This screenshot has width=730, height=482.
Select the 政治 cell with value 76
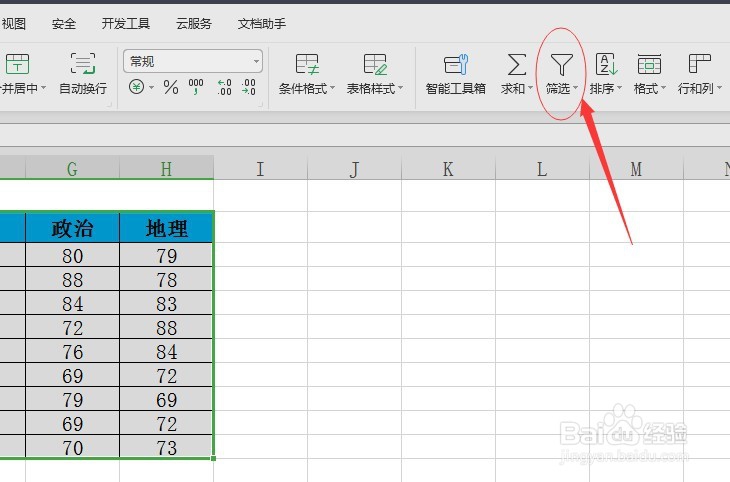pos(72,351)
